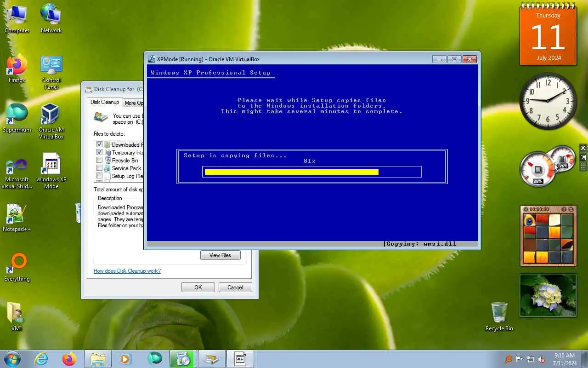Viewport: 588px width, 368px height.
Task: Select the Recycle Bin desktop icon
Action: click(x=499, y=316)
